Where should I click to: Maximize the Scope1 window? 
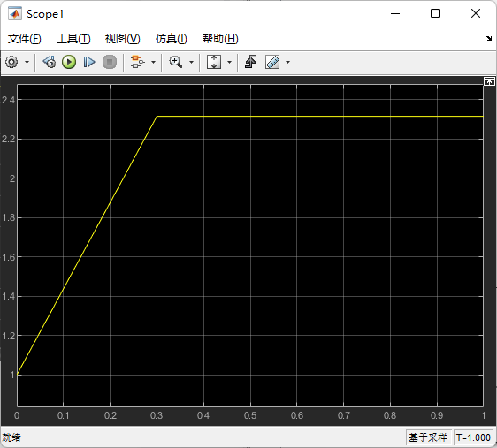435,13
